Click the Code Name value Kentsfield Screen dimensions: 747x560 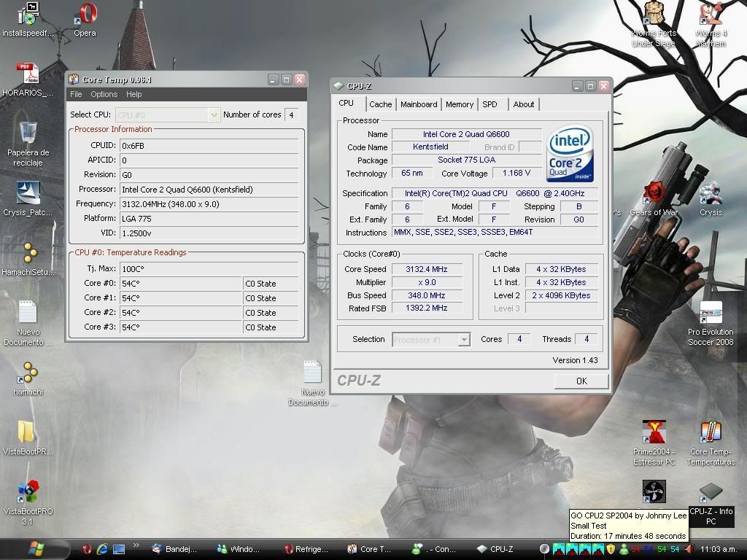coord(430,147)
